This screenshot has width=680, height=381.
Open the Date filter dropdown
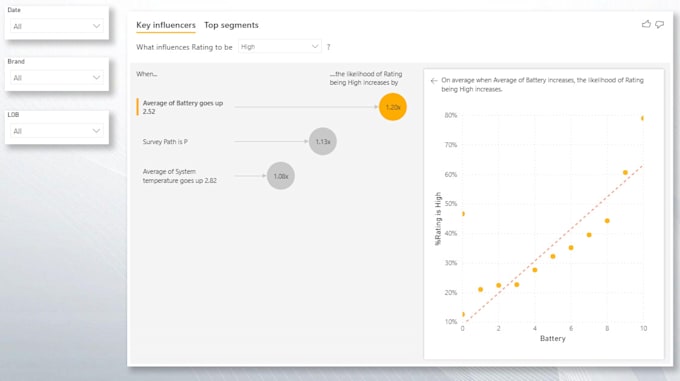pyautogui.click(x=56, y=26)
